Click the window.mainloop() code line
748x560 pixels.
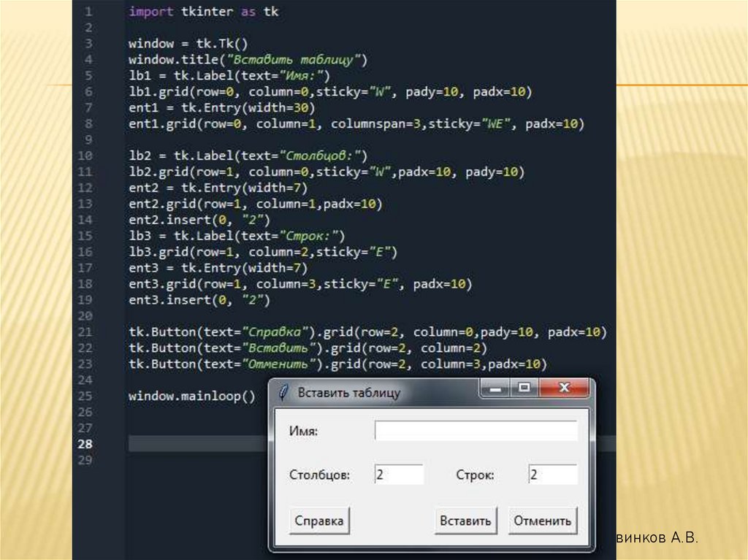pyautogui.click(x=192, y=396)
